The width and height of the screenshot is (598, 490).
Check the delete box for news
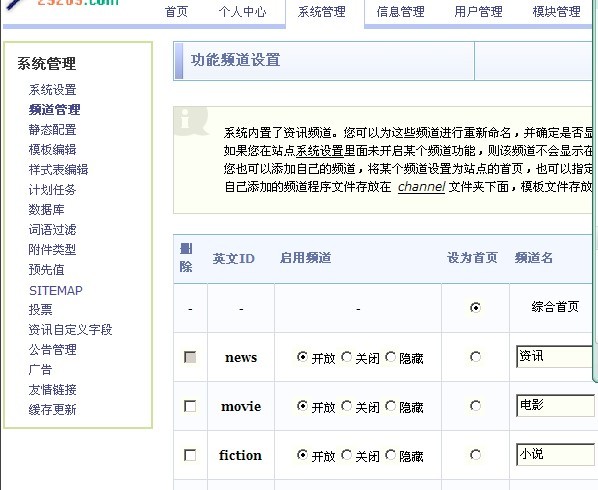[190, 357]
